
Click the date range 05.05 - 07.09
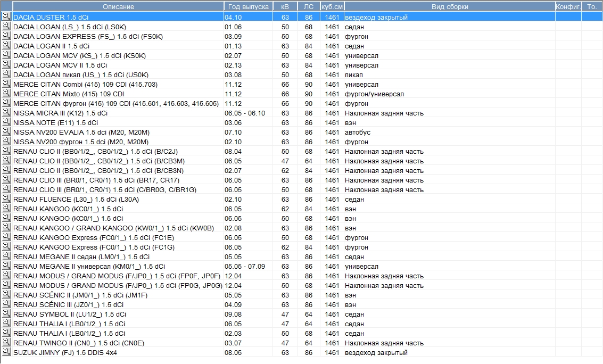click(245, 267)
